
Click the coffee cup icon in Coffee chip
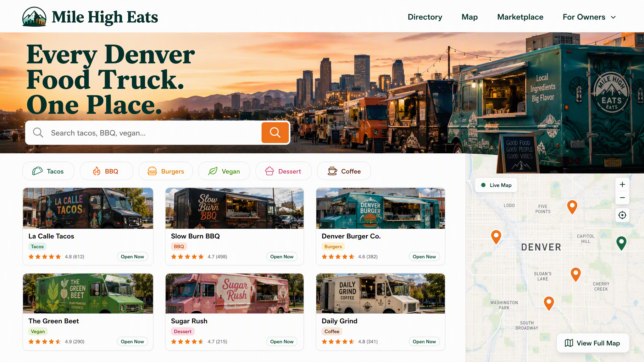click(x=332, y=171)
